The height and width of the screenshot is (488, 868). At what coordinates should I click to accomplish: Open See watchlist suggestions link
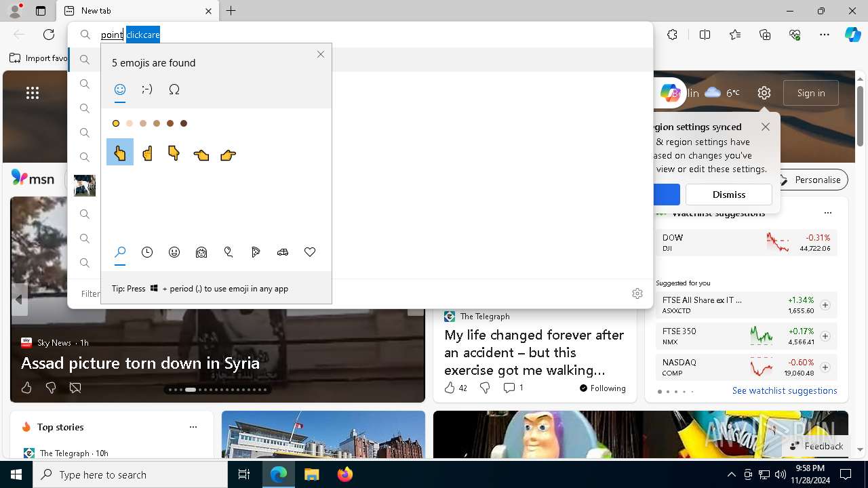(785, 390)
